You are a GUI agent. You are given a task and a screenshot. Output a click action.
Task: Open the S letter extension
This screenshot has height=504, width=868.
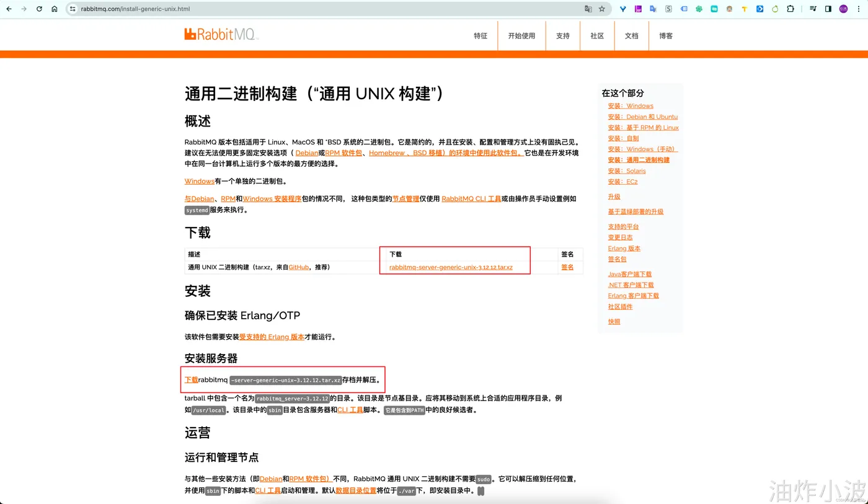pyautogui.click(x=668, y=9)
